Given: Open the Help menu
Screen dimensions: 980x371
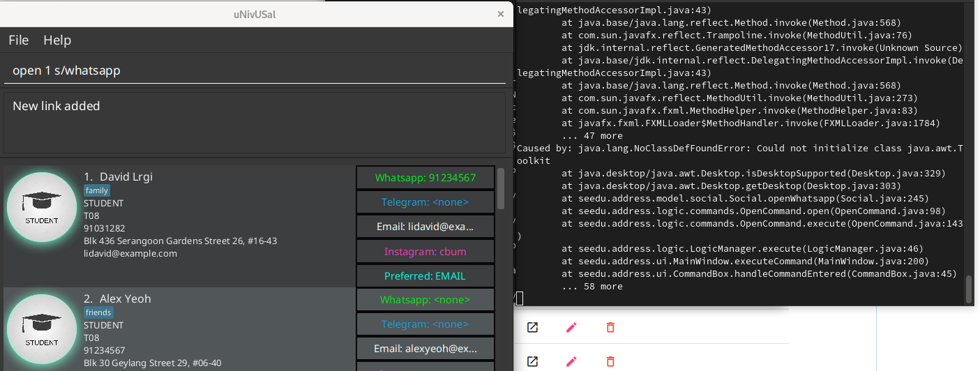Looking at the screenshot, I should click(x=57, y=40).
